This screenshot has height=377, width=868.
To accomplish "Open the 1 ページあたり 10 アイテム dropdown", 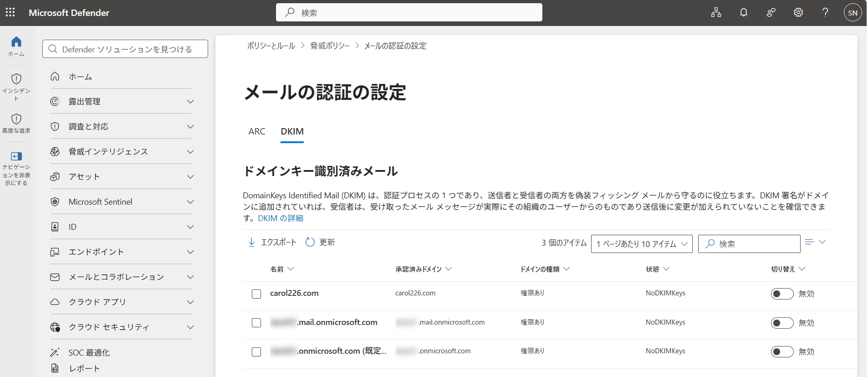I will (x=642, y=244).
